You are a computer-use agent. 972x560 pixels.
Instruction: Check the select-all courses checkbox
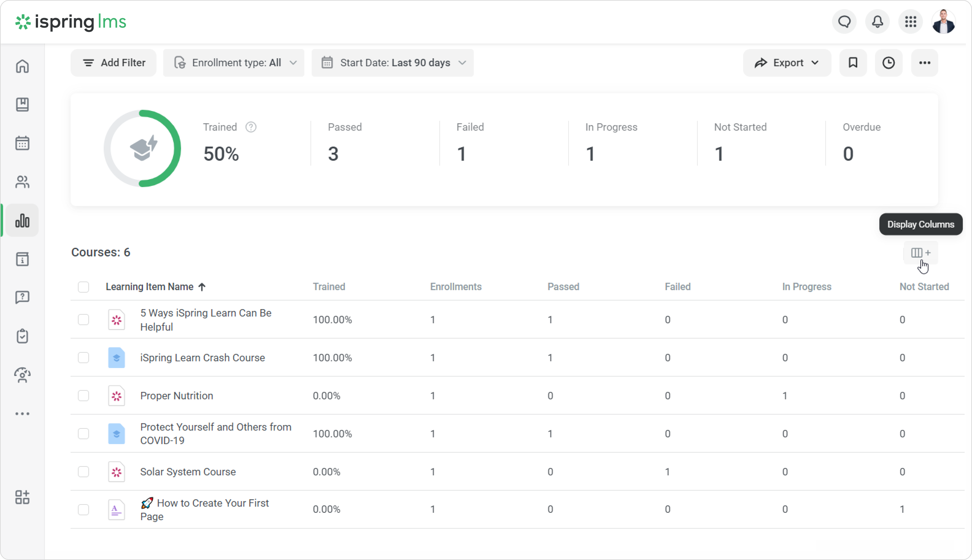click(83, 287)
